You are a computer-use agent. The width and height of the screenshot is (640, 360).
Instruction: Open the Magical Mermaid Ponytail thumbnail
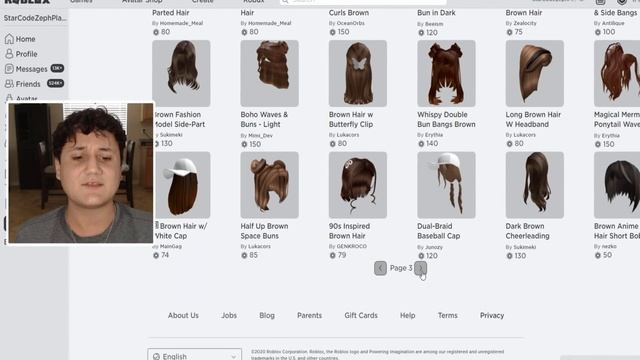point(617,73)
